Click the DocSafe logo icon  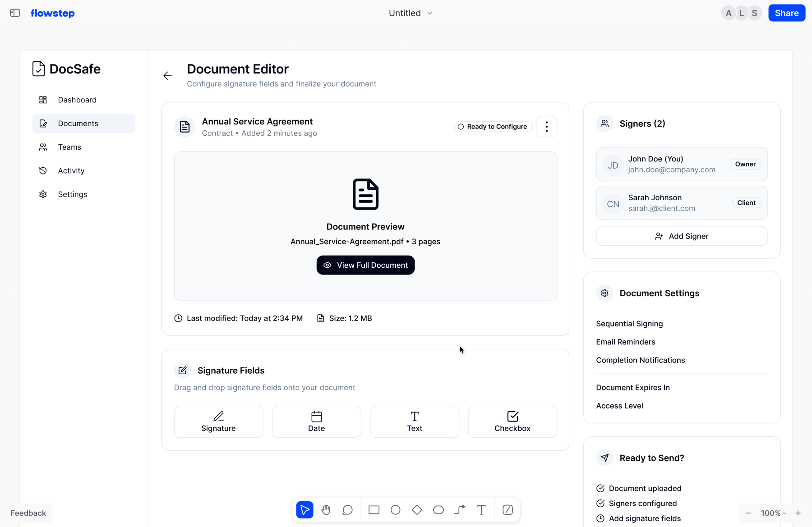pyautogui.click(x=39, y=69)
